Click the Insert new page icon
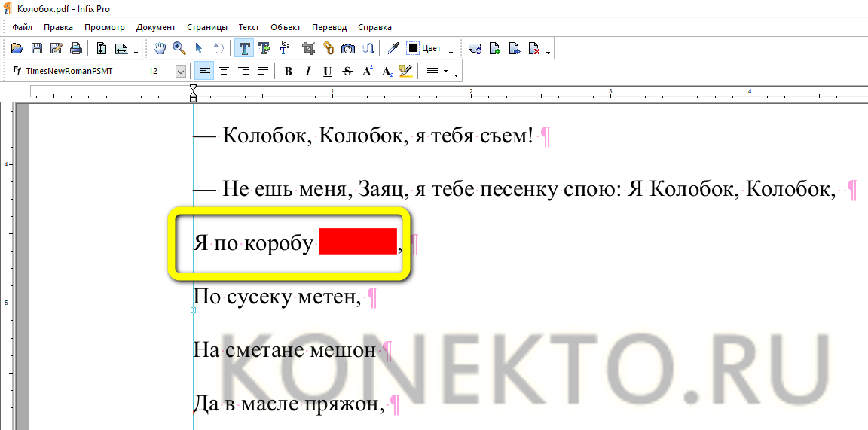 (x=494, y=49)
